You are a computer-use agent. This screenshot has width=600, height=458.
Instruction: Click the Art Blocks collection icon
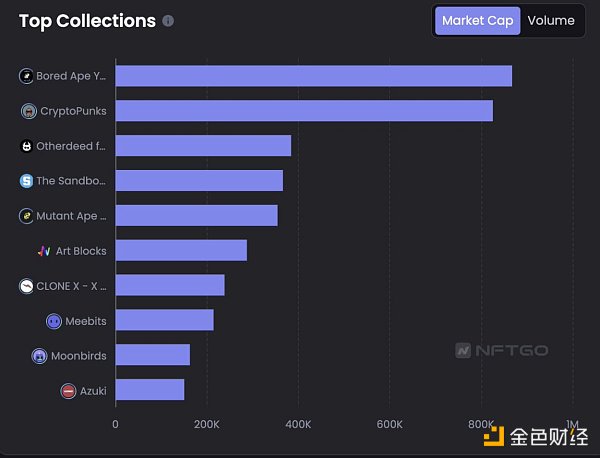[44, 251]
